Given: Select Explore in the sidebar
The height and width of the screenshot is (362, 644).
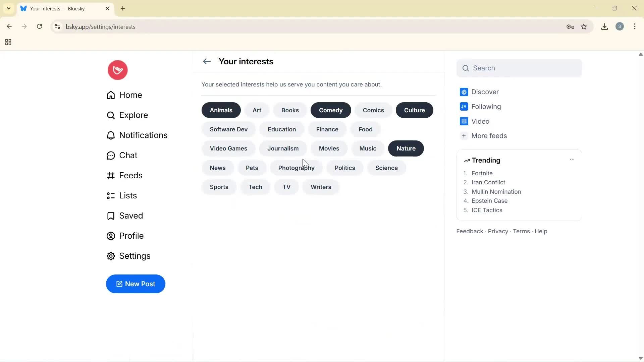Looking at the screenshot, I should coord(133,115).
